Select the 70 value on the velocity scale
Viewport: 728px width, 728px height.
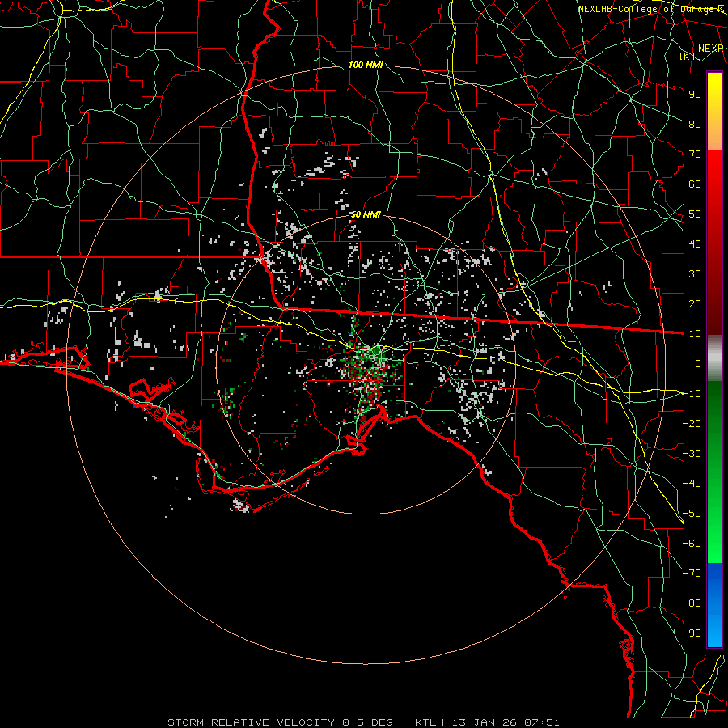(695, 154)
